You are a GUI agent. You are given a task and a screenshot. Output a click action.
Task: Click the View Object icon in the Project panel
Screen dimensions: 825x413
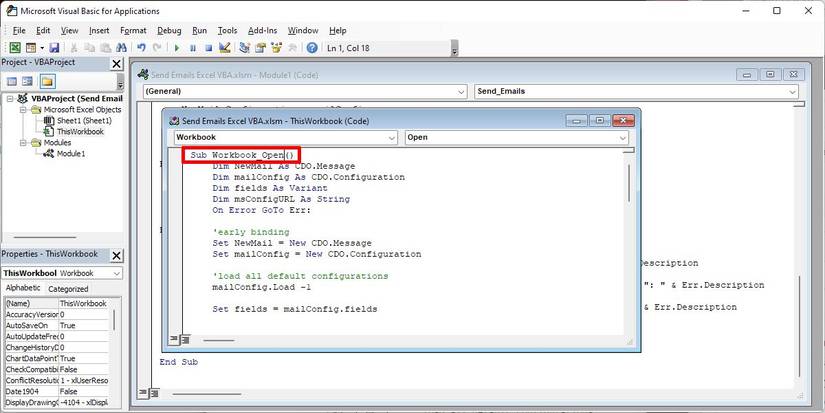click(27, 82)
